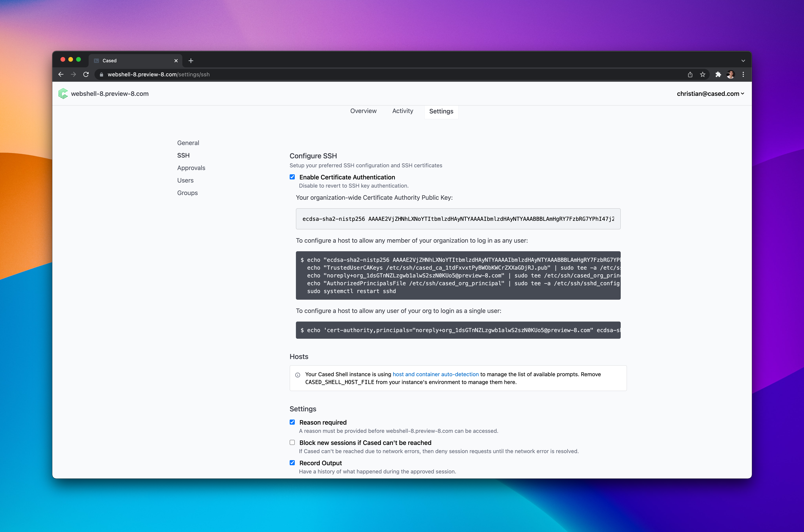Select the Cased browser tab

(x=135, y=61)
